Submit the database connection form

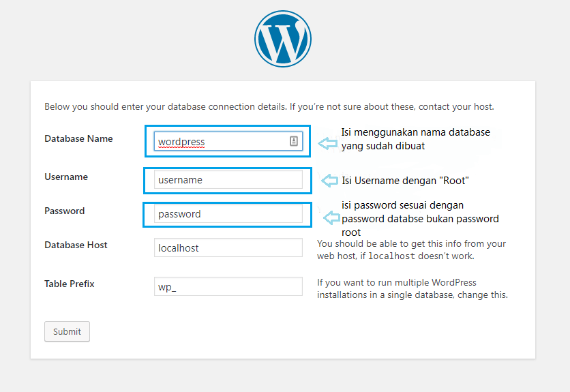coord(67,331)
